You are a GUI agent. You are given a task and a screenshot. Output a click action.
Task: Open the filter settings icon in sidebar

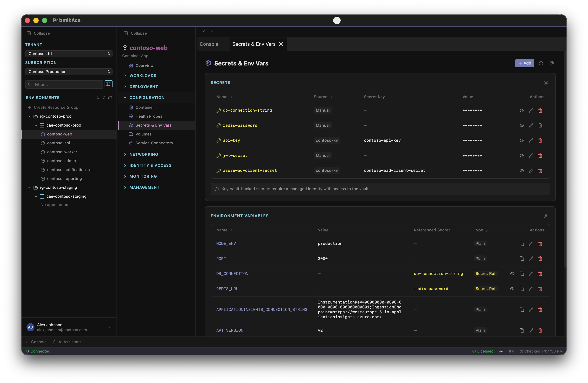tap(109, 84)
